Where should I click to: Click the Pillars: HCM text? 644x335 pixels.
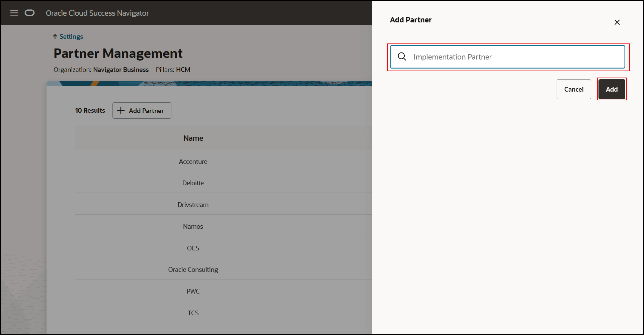pyautogui.click(x=173, y=70)
